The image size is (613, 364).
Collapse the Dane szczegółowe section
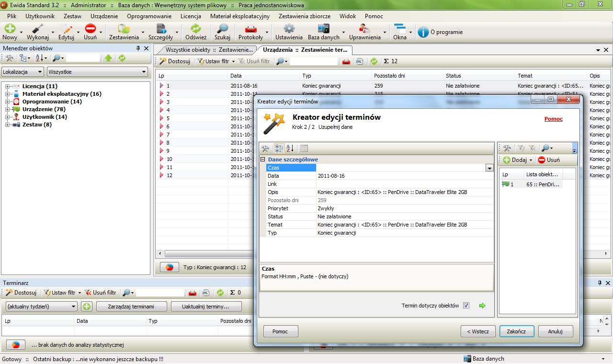point(263,159)
